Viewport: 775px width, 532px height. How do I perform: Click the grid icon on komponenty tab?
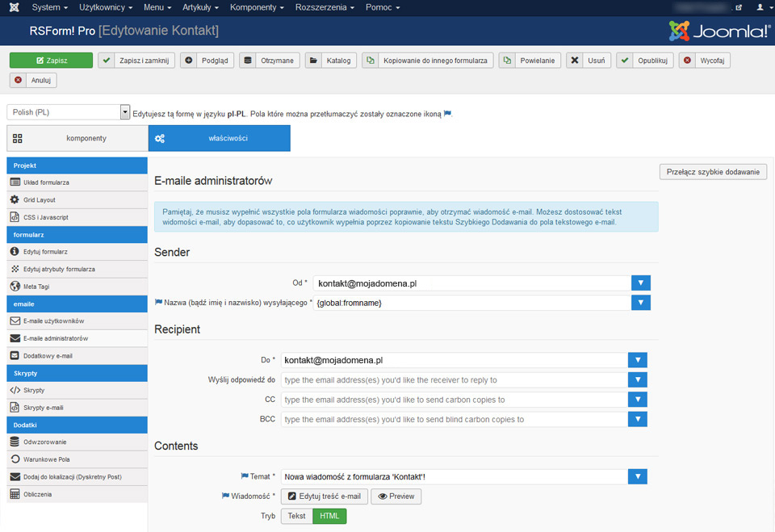coord(17,138)
